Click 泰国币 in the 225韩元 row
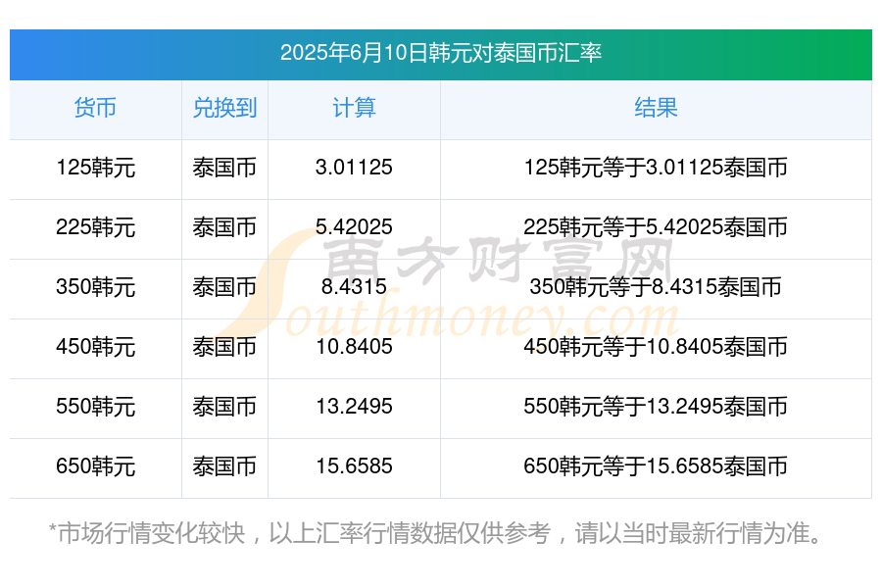Screen dimensions: 882x588 coord(224,227)
